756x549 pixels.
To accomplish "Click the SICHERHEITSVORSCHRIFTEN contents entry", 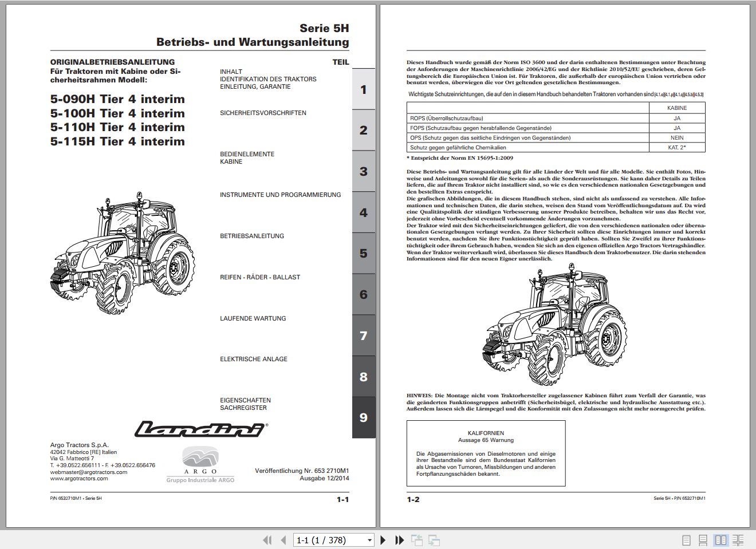I will (x=263, y=113).
